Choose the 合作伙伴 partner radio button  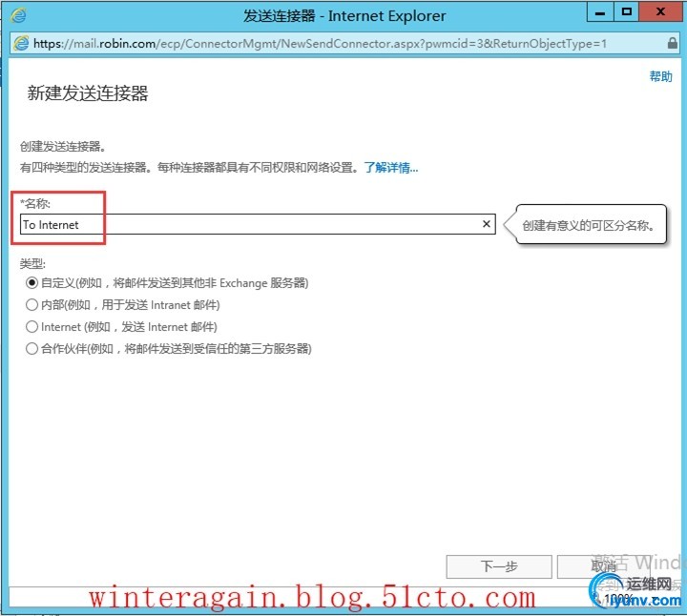(31, 348)
